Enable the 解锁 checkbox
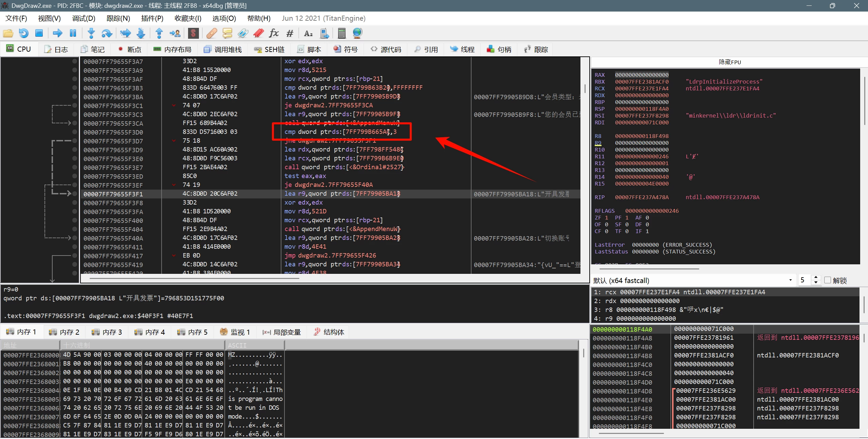Image resolution: width=868 pixels, height=439 pixels. point(827,280)
